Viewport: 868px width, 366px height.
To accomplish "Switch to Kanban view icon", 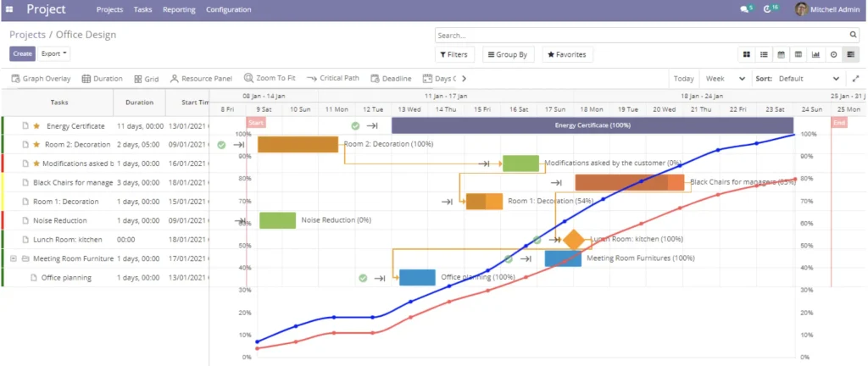I will click(x=747, y=54).
